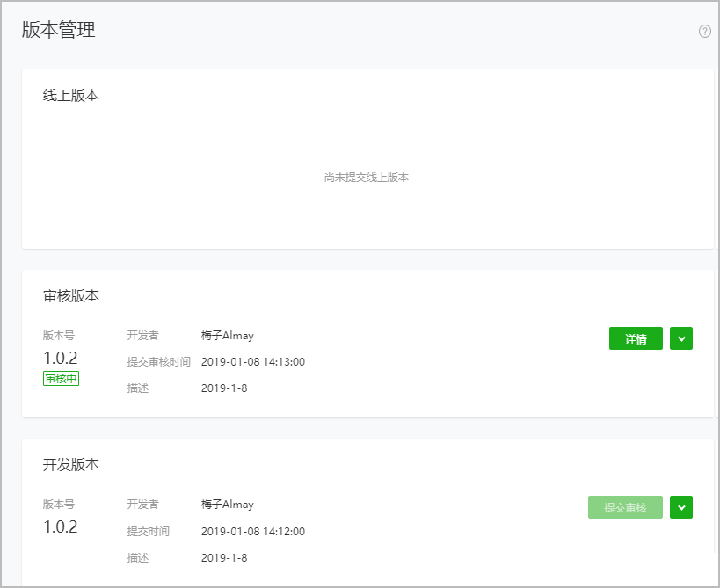Image resolution: width=720 pixels, height=588 pixels.
Task: Click the 开发版本 section heading
Action: tap(71, 465)
